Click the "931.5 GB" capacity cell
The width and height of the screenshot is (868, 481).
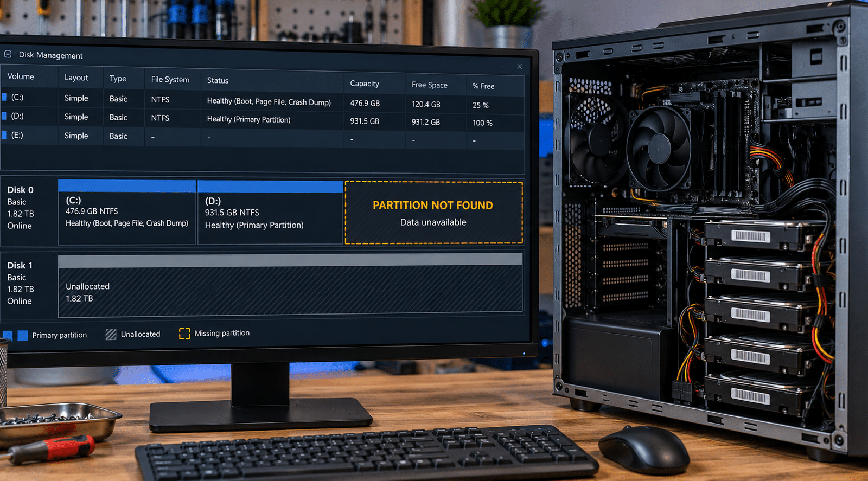[365, 121]
